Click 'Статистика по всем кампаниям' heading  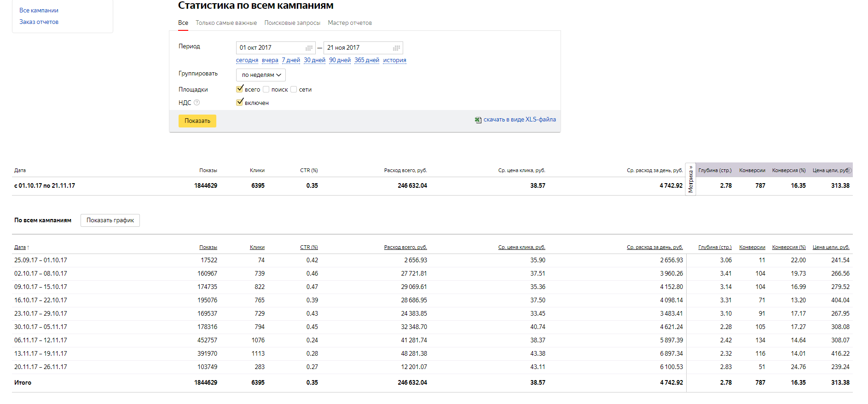[256, 6]
